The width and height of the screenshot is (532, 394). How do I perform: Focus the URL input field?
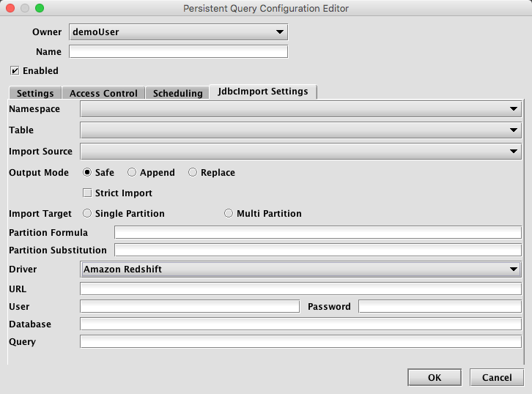tap(300, 289)
